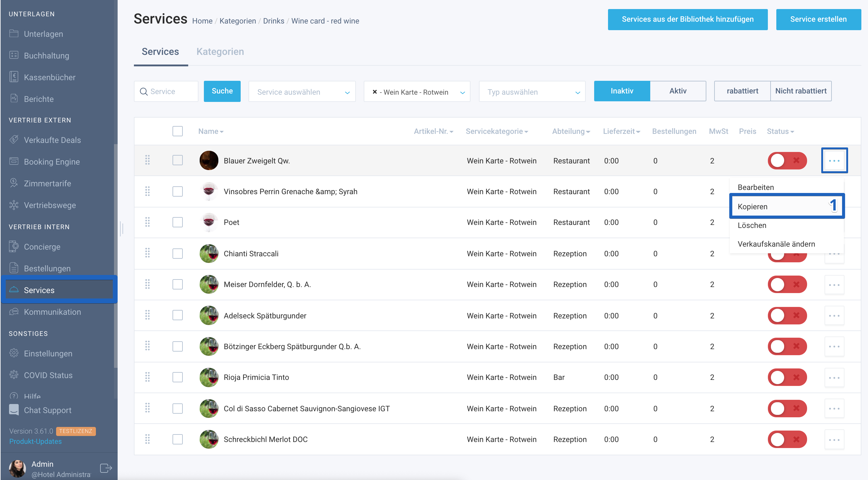Switch to the Kategorien tab
Screen dimensions: 868x480
tap(220, 52)
